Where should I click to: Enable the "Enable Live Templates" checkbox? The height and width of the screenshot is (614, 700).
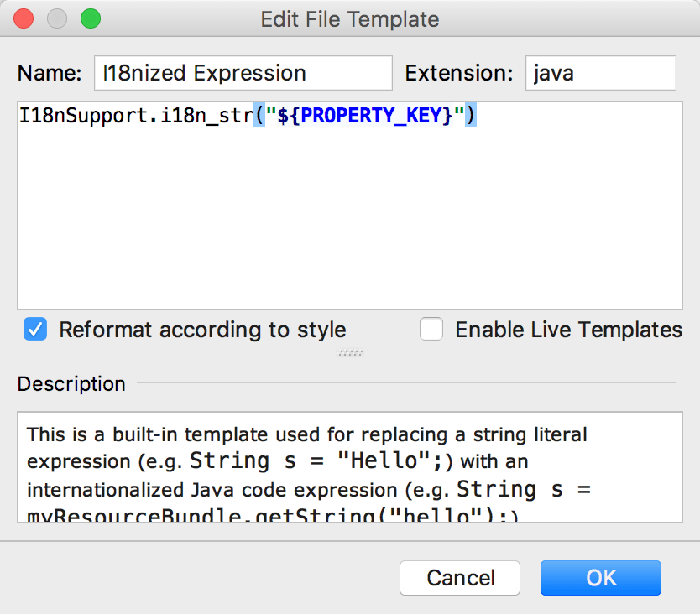tap(431, 329)
